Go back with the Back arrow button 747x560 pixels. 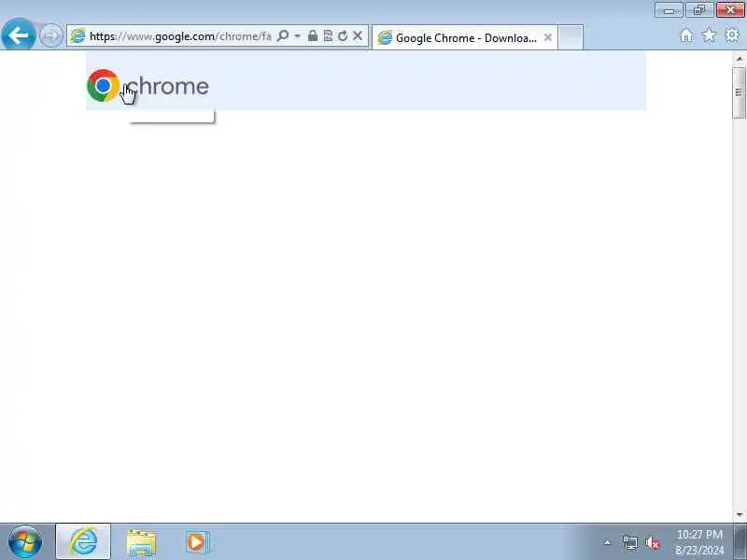(18, 35)
